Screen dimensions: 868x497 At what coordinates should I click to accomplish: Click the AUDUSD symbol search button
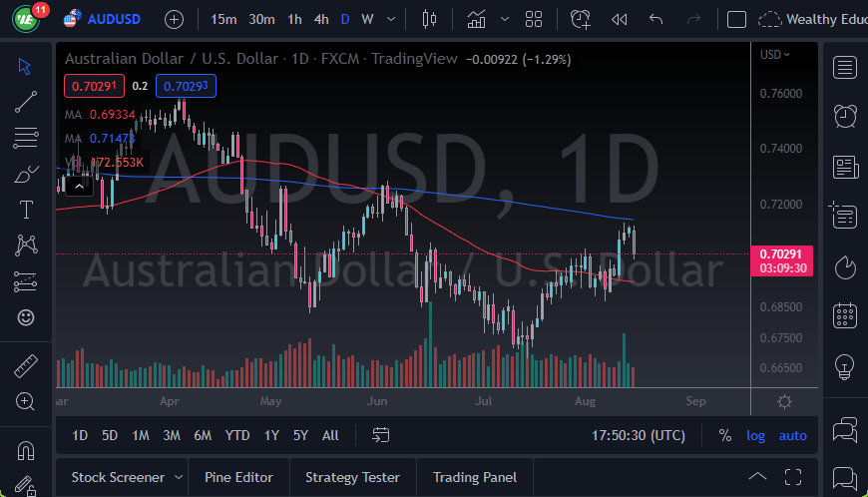[x=104, y=19]
